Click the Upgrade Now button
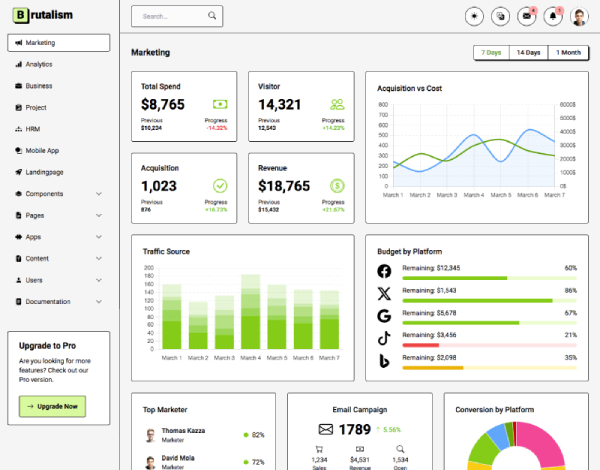The image size is (600, 470). point(53,406)
